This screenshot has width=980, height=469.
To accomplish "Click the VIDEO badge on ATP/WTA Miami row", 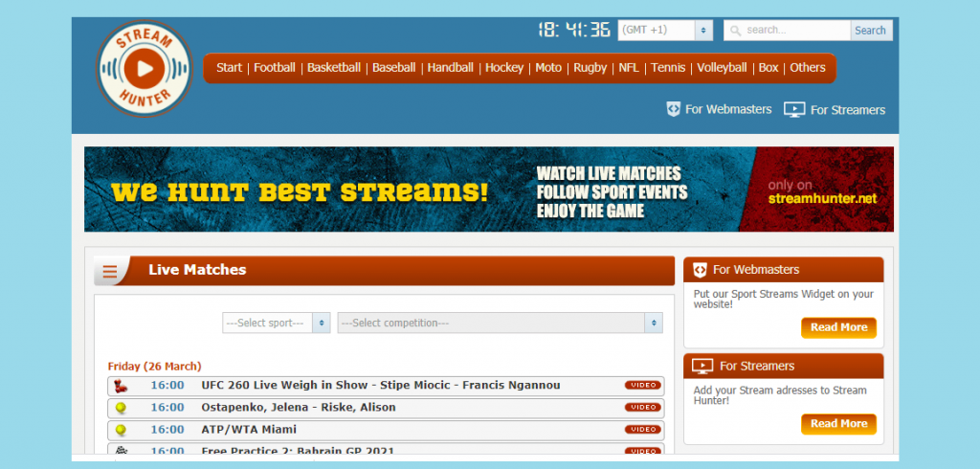I will click(642, 430).
